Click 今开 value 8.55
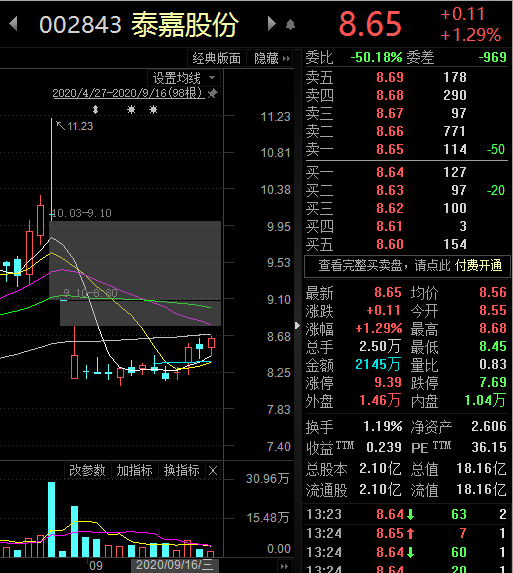 493,310
